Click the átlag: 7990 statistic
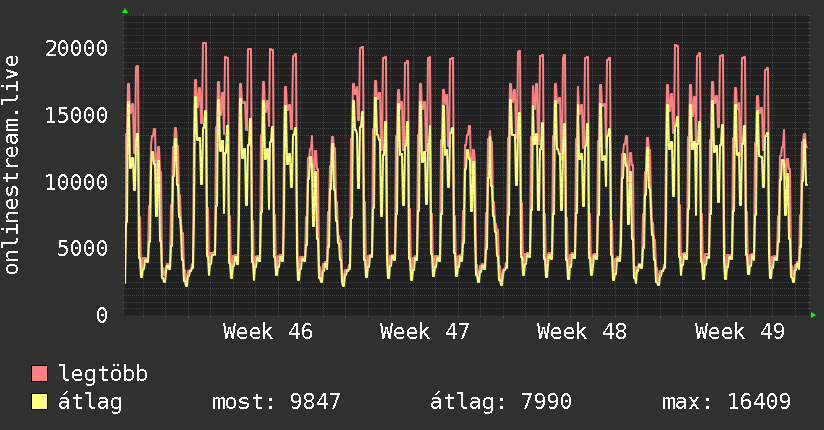Image resolution: width=824 pixels, height=430 pixels. 500,402
